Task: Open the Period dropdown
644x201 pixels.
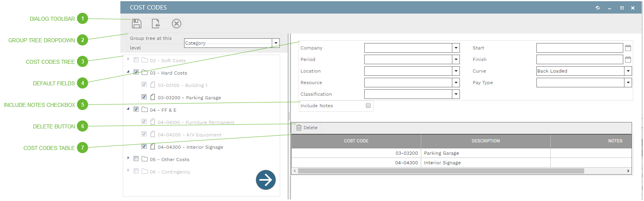Action: tap(456, 59)
